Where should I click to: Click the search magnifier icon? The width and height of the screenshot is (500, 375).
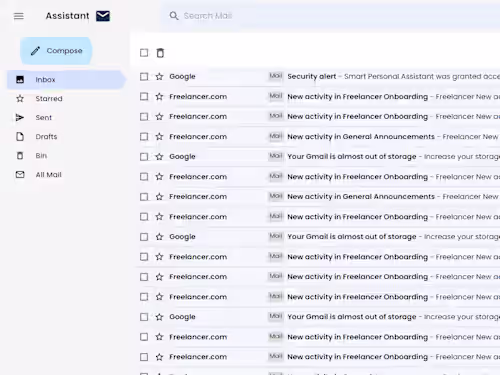click(x=174, y=16)
